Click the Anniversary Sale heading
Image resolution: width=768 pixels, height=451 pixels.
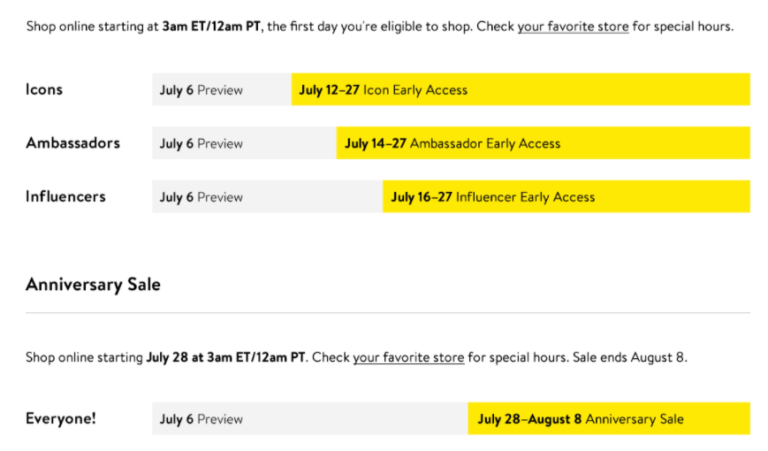pos(93,285)
